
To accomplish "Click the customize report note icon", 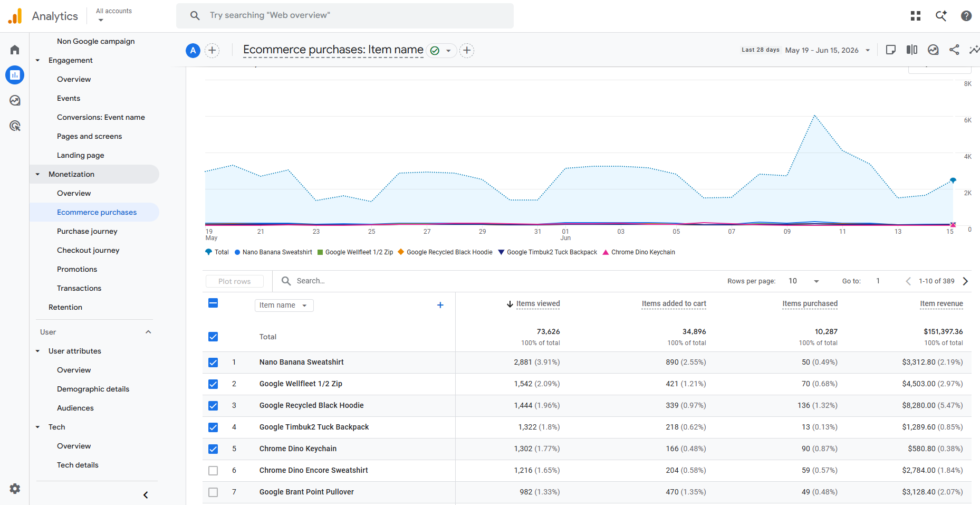I will coord(891,50).
